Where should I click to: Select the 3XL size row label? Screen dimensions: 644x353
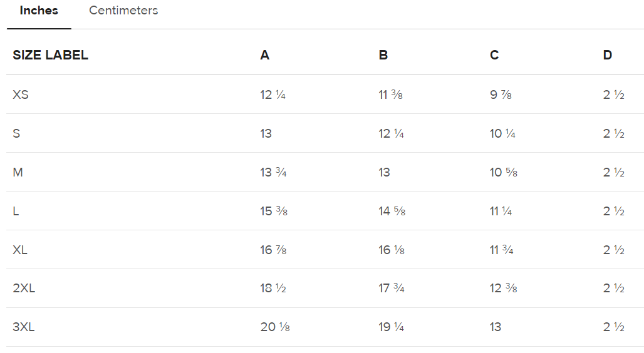coord(23,327)
